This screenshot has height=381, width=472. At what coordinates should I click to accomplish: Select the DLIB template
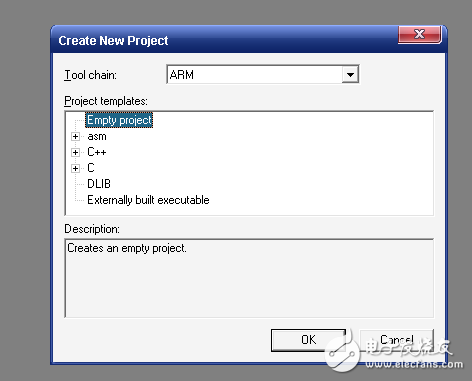pyautogui.click(x=99, y=184)
